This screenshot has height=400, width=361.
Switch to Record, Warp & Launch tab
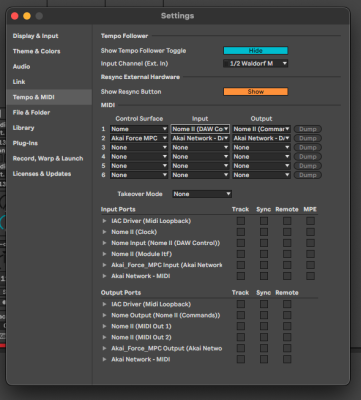coord(48,159)
